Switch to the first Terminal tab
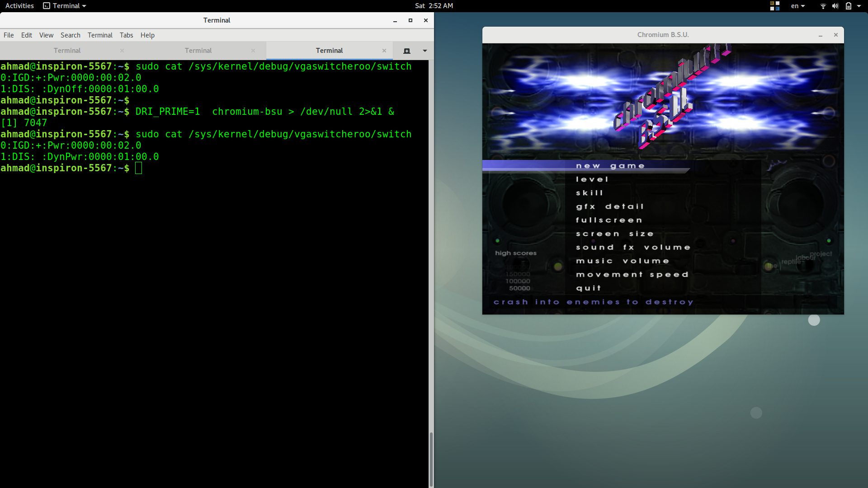 67,51
